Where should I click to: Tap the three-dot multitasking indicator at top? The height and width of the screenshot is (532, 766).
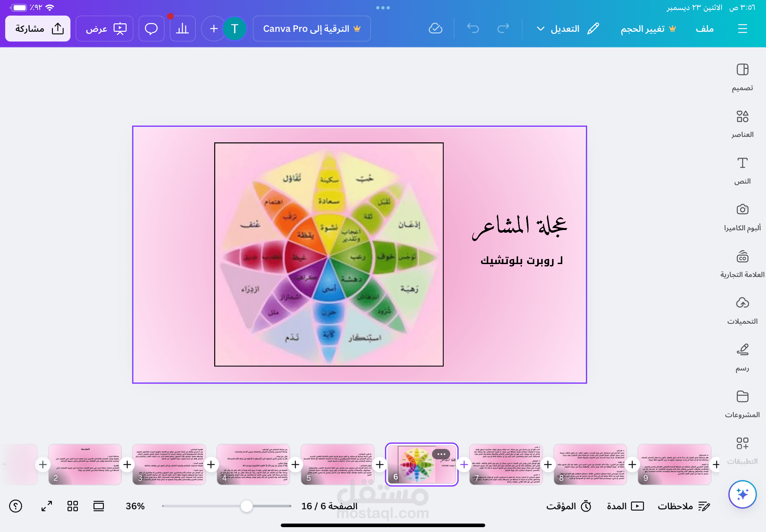click(383, 8)
